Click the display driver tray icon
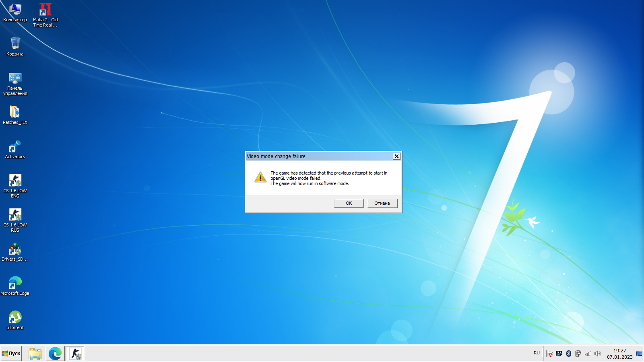The width and height of the screenshot is (644, 362). coord(559,354)
